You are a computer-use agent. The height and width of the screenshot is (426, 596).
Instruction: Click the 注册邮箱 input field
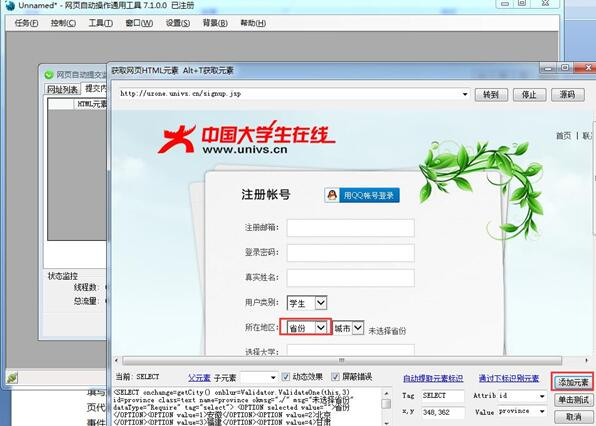(350, 228)
